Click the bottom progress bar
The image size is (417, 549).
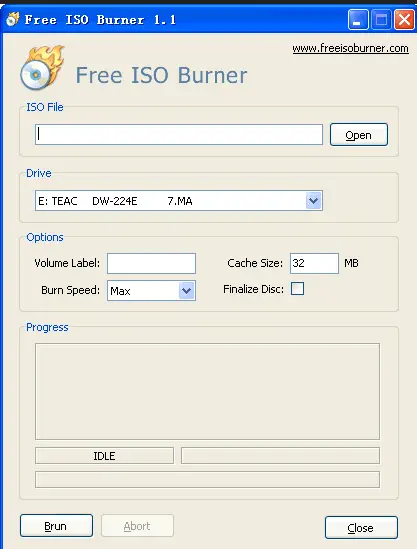coord(207,479)
